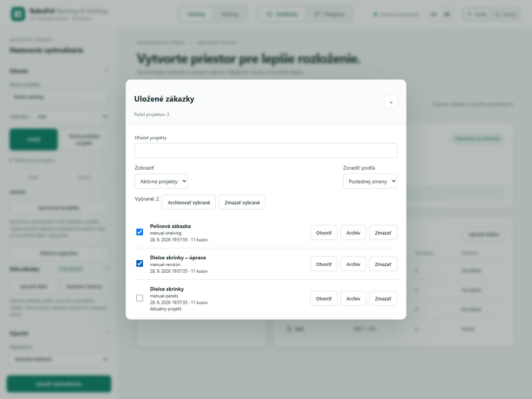This screenshot has height=399, width=532.
Task: Click the Aktuálny projekt label
Action: point(166,309)
